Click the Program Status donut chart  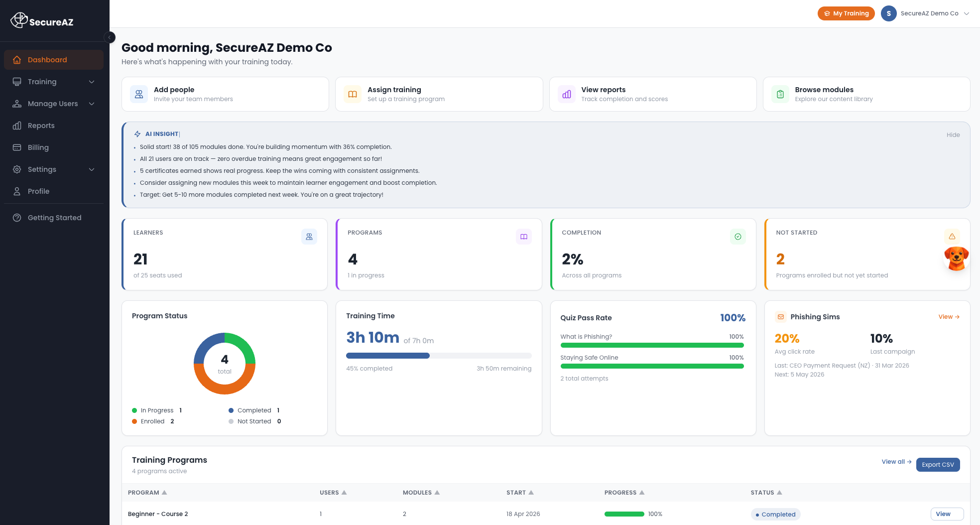[x=225, y=364]
